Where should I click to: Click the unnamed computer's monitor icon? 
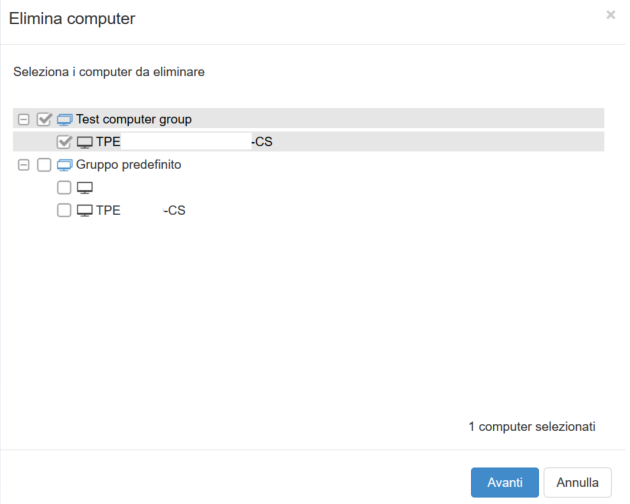point(85,188)
